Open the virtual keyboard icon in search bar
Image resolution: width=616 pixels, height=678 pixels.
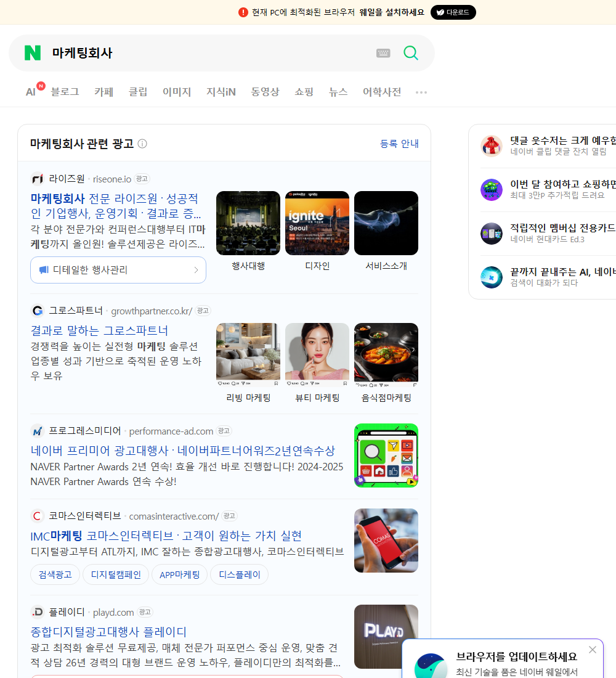383,53
